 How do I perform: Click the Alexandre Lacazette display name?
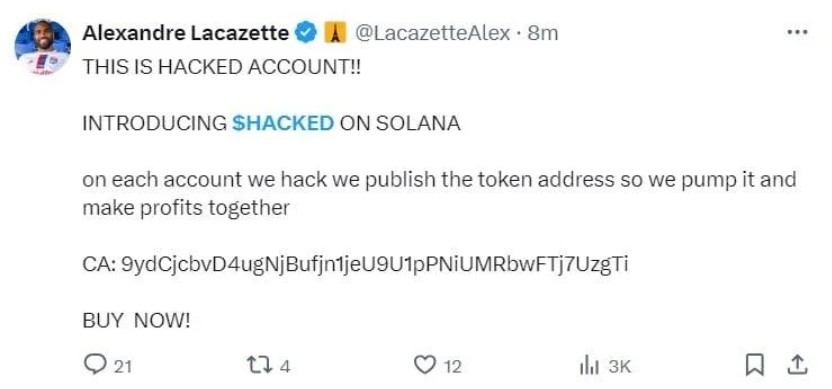tap(186, 34)
